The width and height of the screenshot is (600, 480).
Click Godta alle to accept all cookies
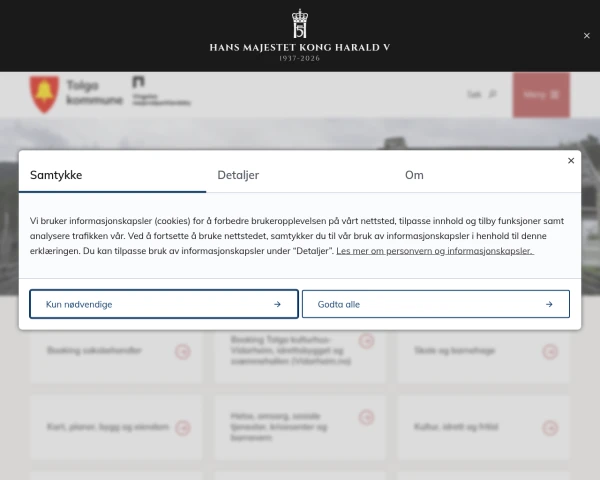click(436, 304)
